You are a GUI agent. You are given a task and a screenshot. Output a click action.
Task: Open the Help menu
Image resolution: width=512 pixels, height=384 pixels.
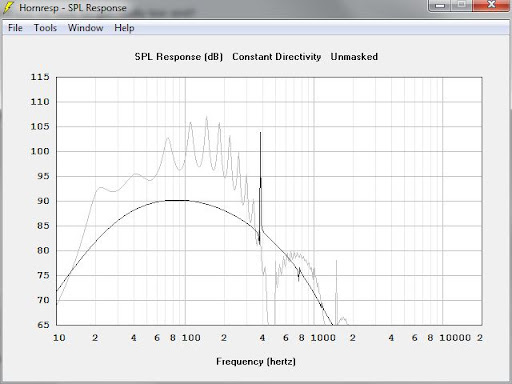point(124,28)
